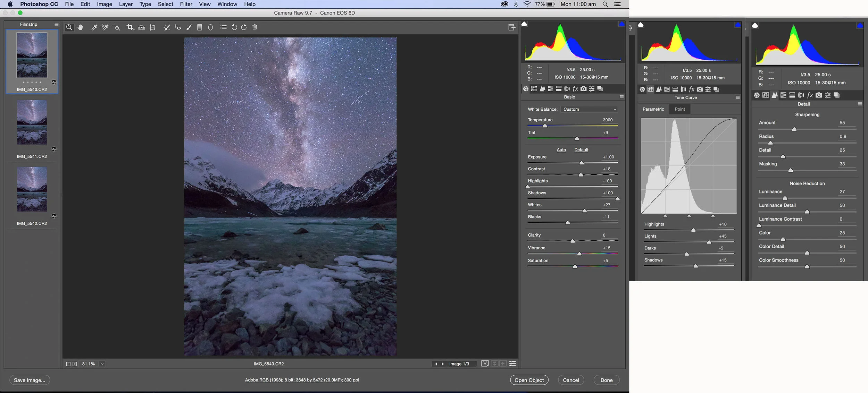The width and height of the screenshot is (868, 393).
Task: Open the zoom level dropdown arrow
Action: pos(102,364)
